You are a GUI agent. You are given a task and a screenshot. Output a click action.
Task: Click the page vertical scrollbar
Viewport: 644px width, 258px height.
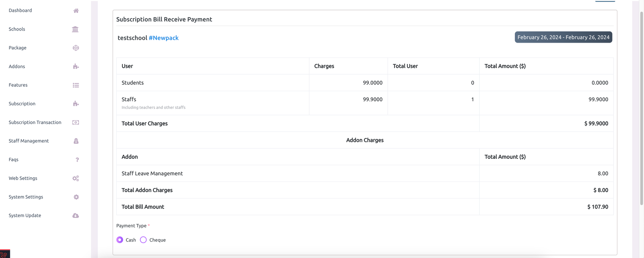(641, 109)
